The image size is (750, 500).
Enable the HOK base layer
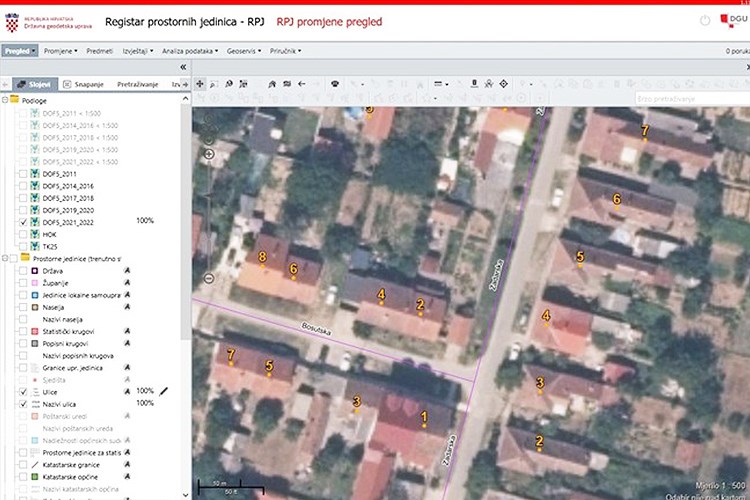pyautogui.click(x=21, y=233)
